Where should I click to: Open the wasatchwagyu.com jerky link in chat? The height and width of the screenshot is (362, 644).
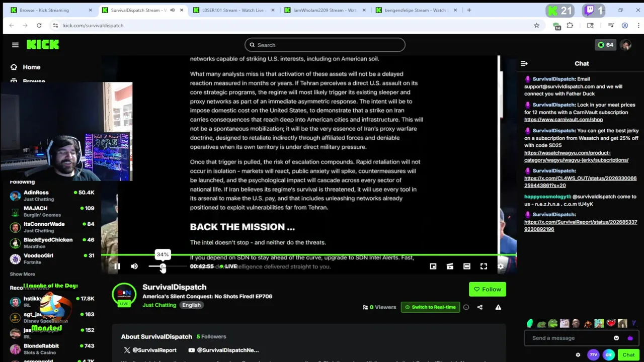click(x=576, y=156)
